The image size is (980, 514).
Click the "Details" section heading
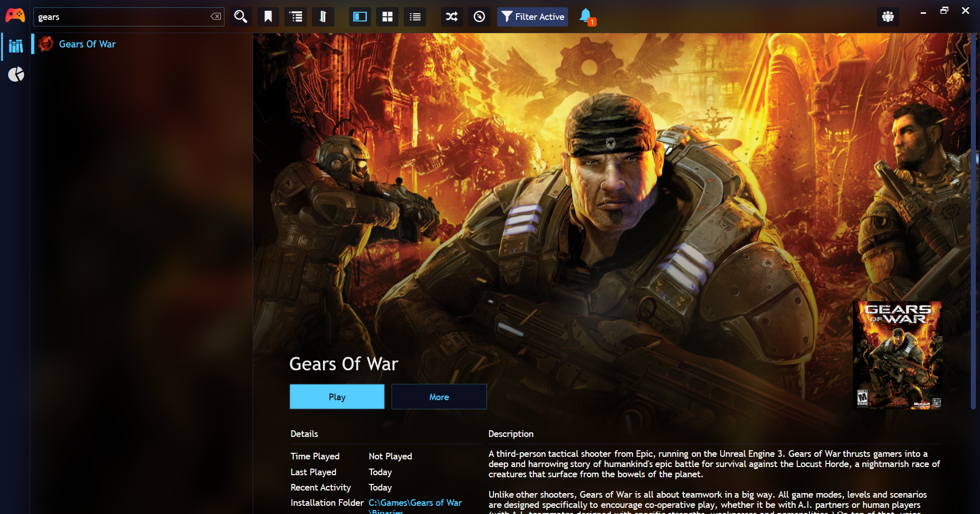tap(304, 434)
